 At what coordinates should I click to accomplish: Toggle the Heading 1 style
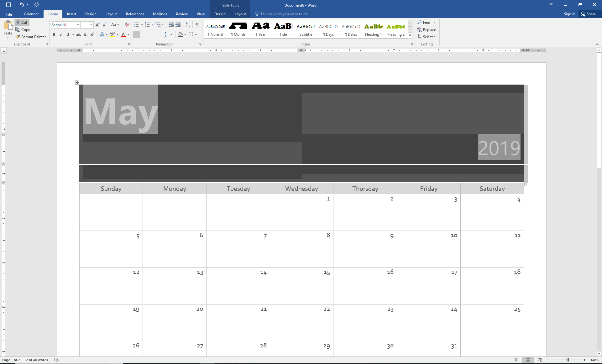(x=373, y=29)
